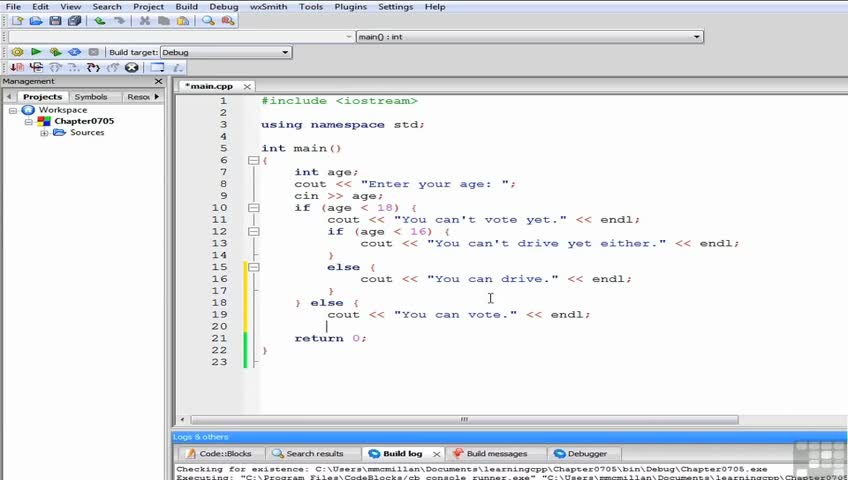The height and width of the screenshot is (480, 848).
Task: Click Debug/Continue debugger icon
Action: pos(17,68)
